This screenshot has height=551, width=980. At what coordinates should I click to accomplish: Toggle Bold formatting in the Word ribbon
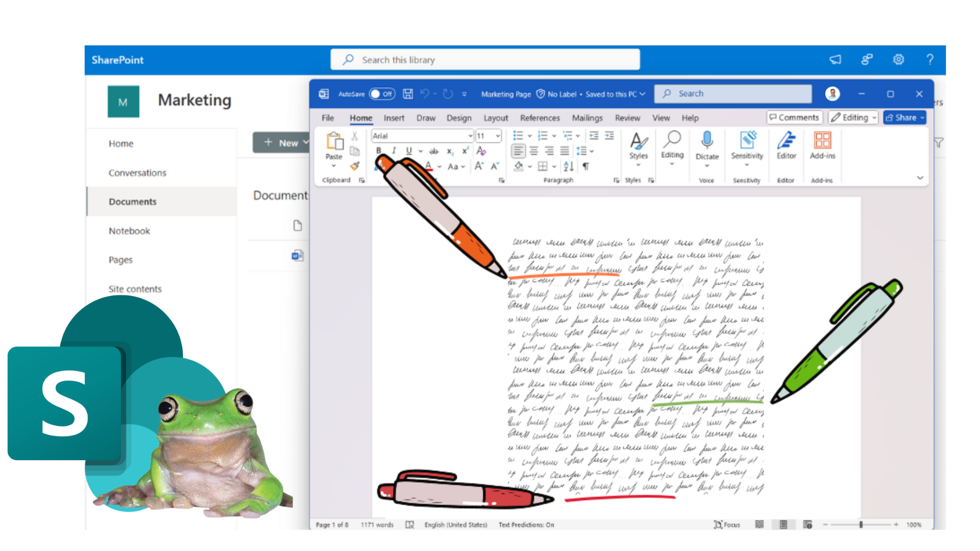(378, 151)
